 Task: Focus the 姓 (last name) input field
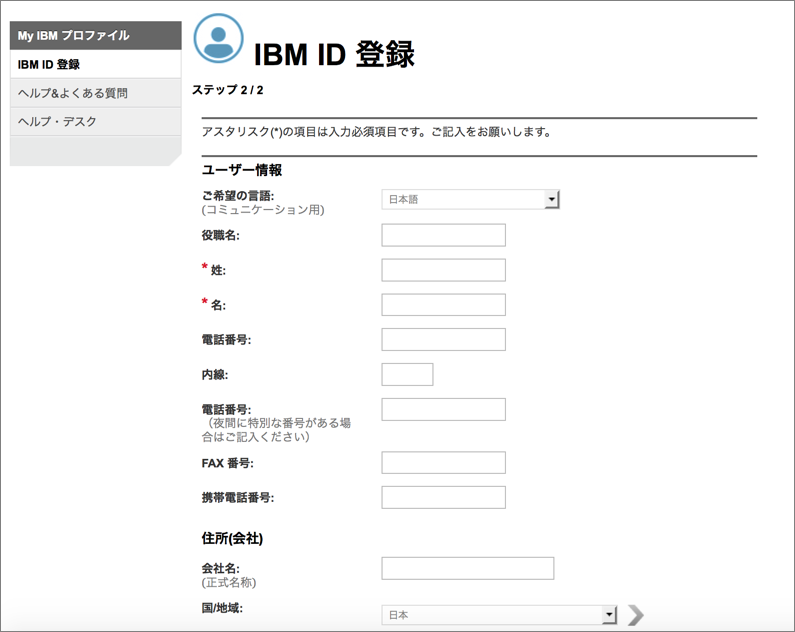tap(444, 270)
